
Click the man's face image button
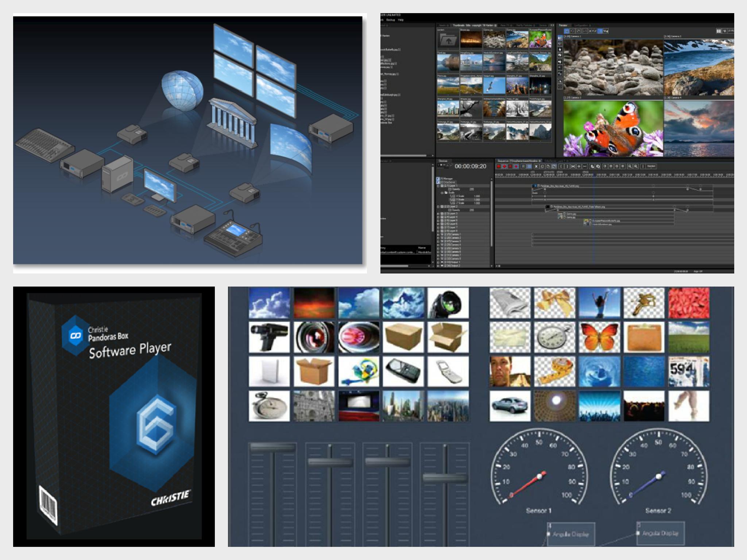(510, 372)
